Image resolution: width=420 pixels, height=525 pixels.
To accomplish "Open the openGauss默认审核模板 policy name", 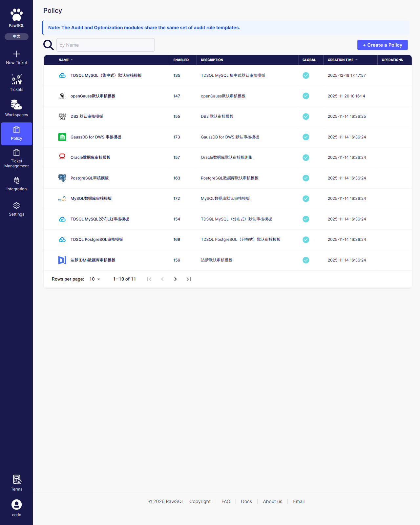I will coord(93,96).
